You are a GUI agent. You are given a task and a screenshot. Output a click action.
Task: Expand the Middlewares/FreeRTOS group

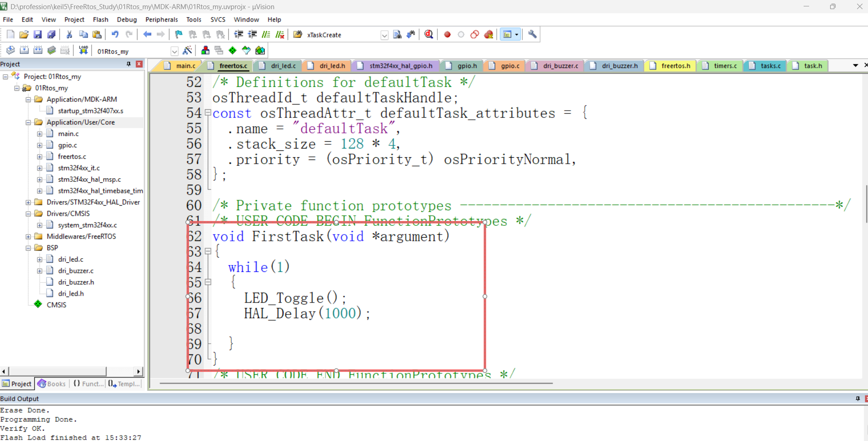coord(28,236)
